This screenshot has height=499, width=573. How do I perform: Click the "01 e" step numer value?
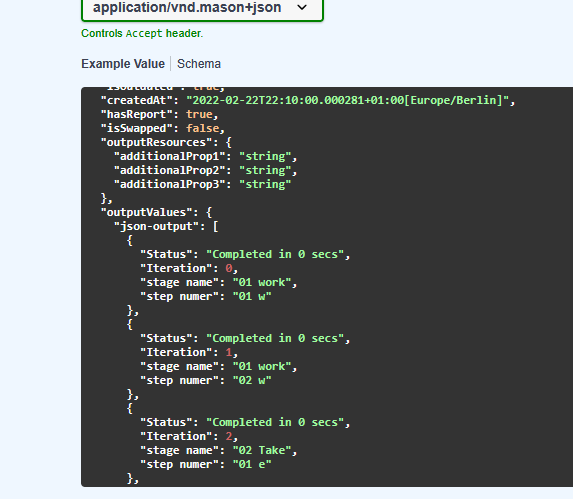[x=252, y=464]
